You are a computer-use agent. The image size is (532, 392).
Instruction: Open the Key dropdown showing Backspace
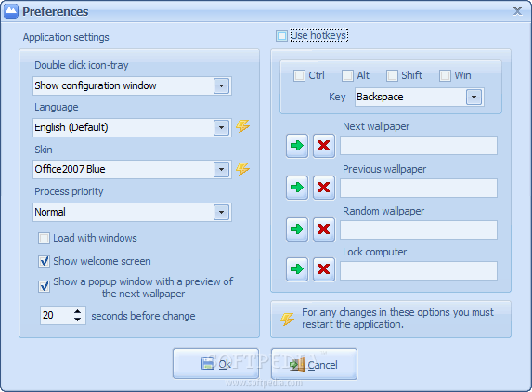coord(474,97)
